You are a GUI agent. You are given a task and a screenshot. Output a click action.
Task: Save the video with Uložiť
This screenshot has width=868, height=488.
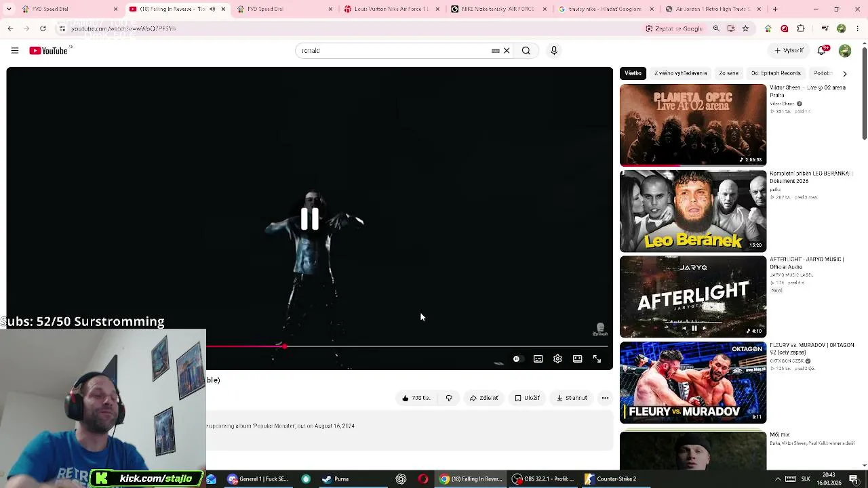527,398
